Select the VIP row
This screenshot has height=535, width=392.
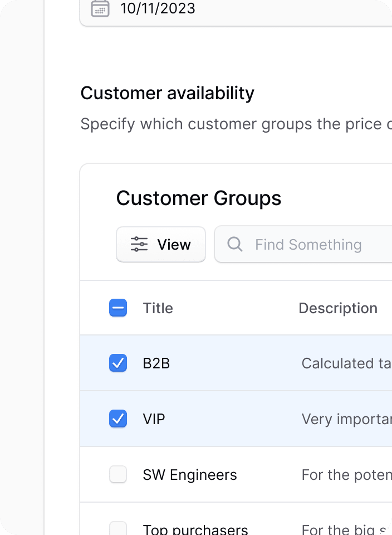[154, 419]
